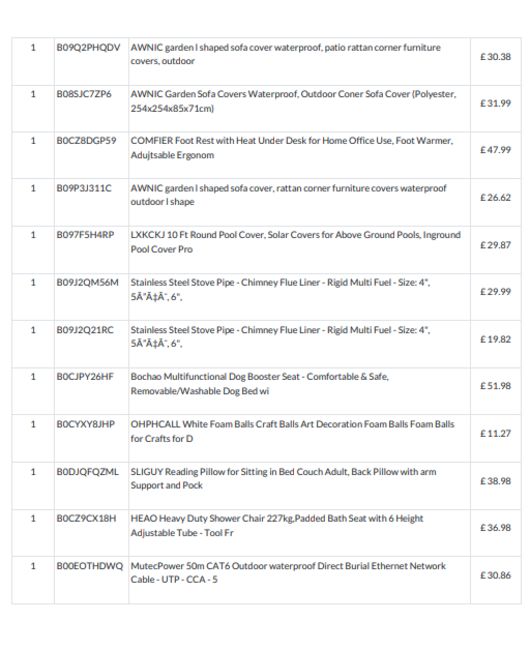530x650 pixels.
Task: Click the £ 30.38 price cell
Action: [x=495, y=57]
